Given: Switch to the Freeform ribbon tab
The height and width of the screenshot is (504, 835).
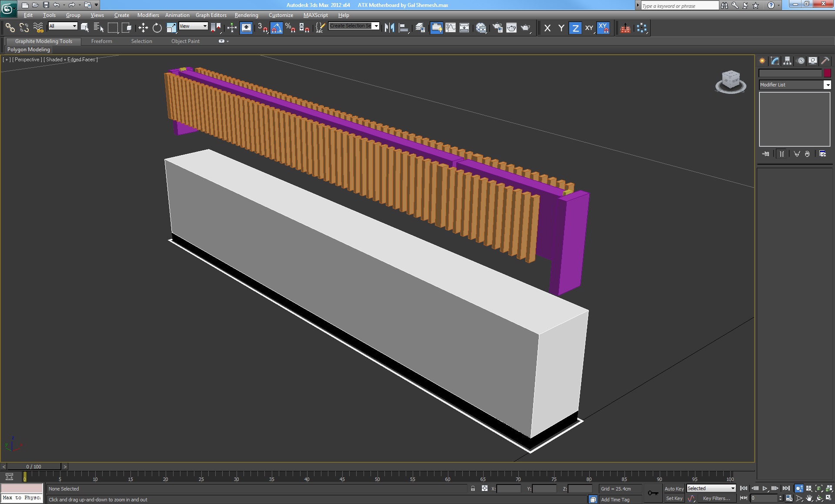Looking at the screenshot, I should (x=102, y=41).
